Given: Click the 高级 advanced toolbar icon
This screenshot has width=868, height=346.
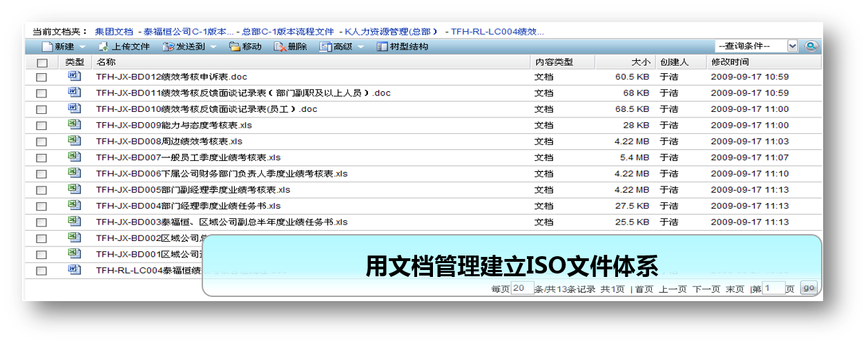Looking at the screenshot, I should [326, 47].
